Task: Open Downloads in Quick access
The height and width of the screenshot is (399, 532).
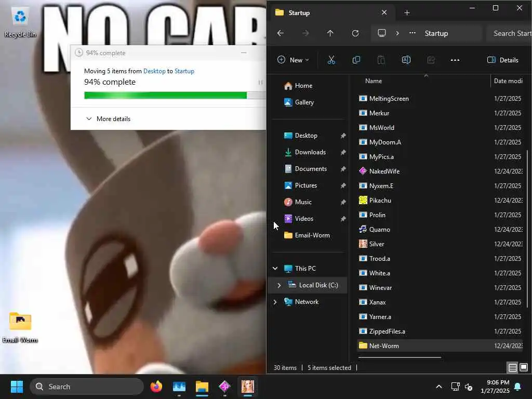Action: pos(310,152)
